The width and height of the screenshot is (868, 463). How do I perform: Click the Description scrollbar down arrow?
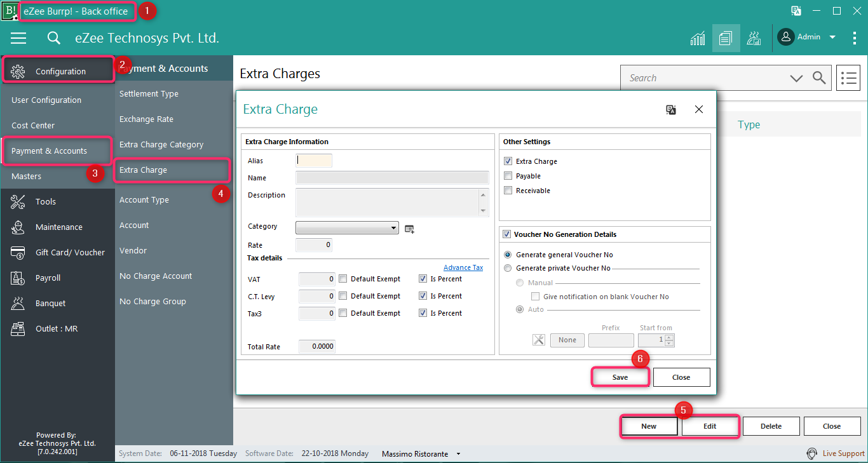pyautogui.click(x=484, y=211)
